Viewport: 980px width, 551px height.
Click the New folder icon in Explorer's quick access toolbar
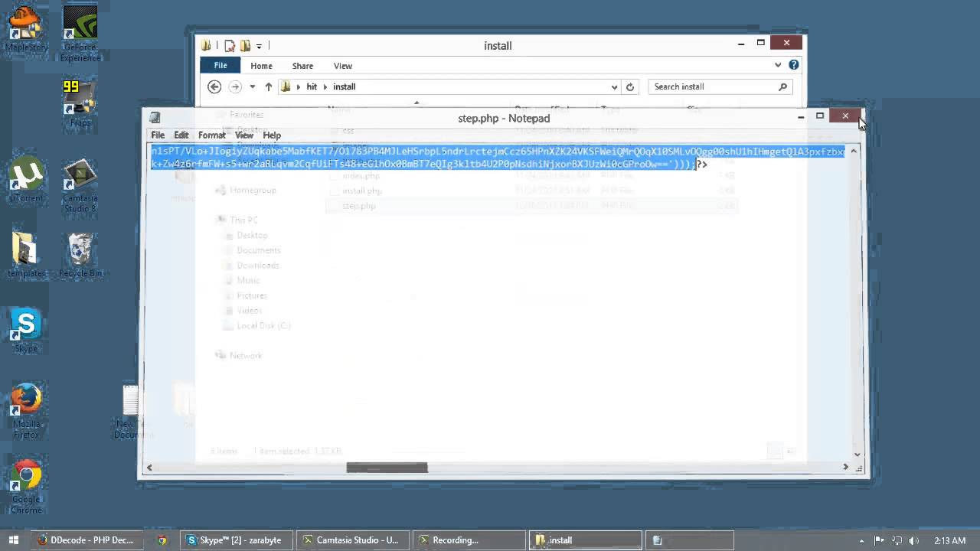coord(245,46)
